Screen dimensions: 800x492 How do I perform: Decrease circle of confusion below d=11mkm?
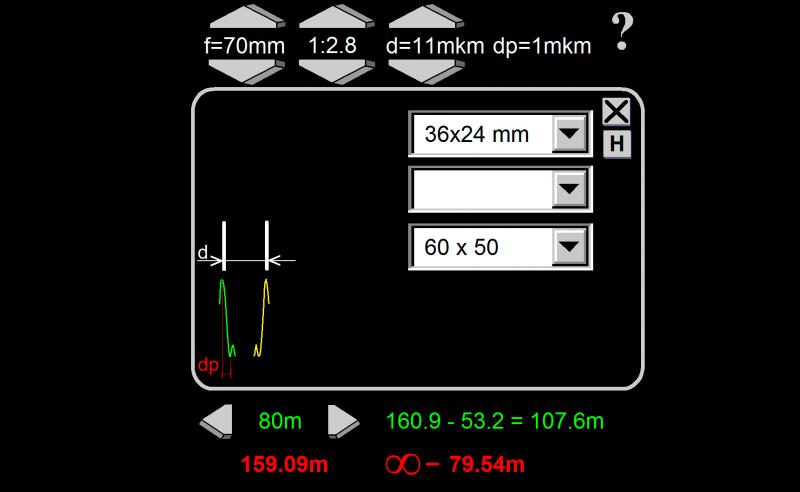pyautogui.click(x=427, y=72)
